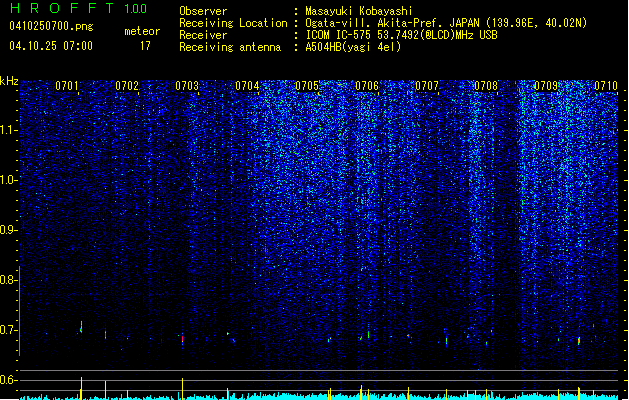Click the yellow power spike below 0703
Viewport: 629px width, 400px height.
coord(183,388)
